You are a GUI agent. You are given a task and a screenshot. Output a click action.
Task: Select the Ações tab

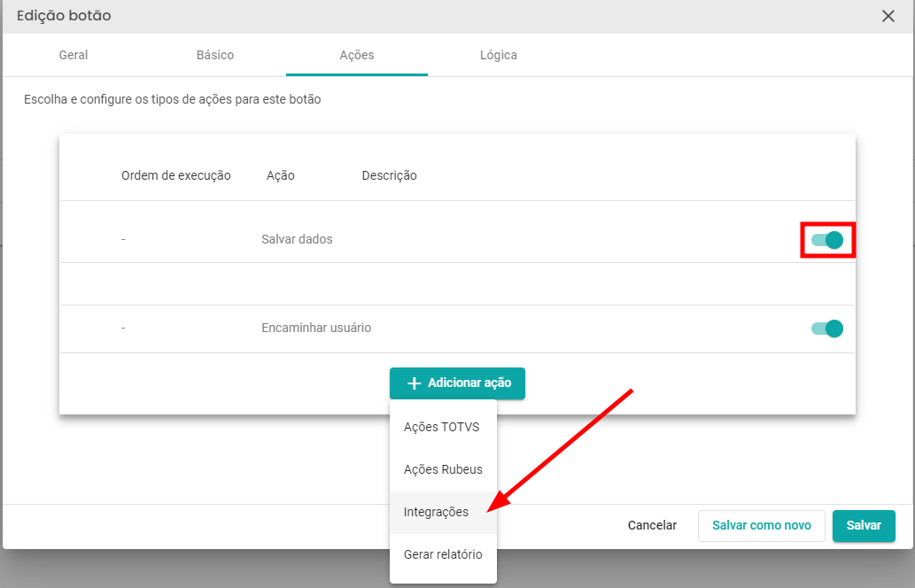[x=357, y=55]
